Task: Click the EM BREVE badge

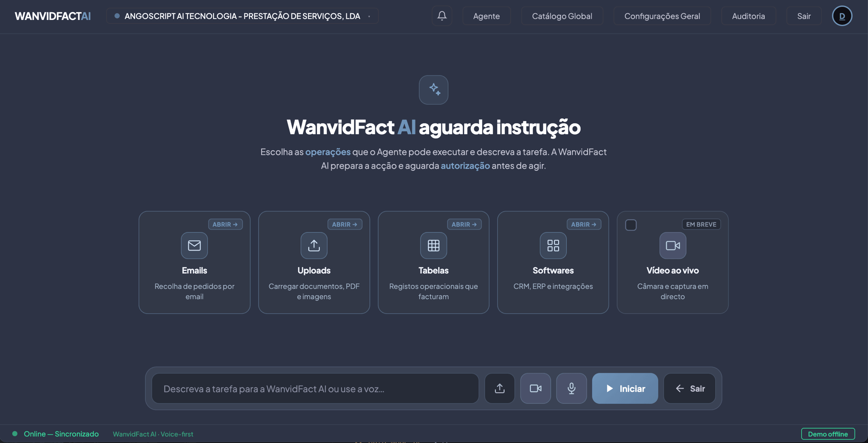Action: pos(701,224)
